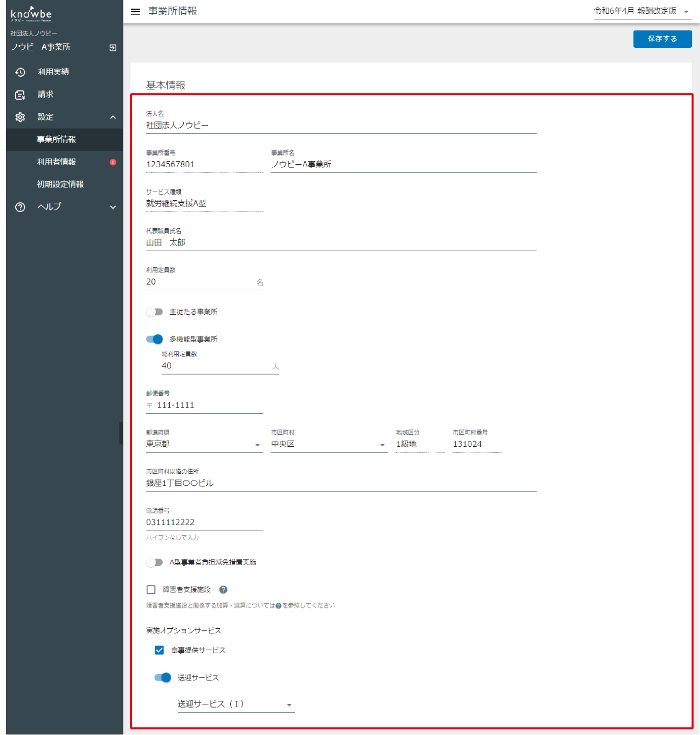The image size is (700, 735).
Task: Click the 利用実績 history icon
Action: [x=20, y=72]
